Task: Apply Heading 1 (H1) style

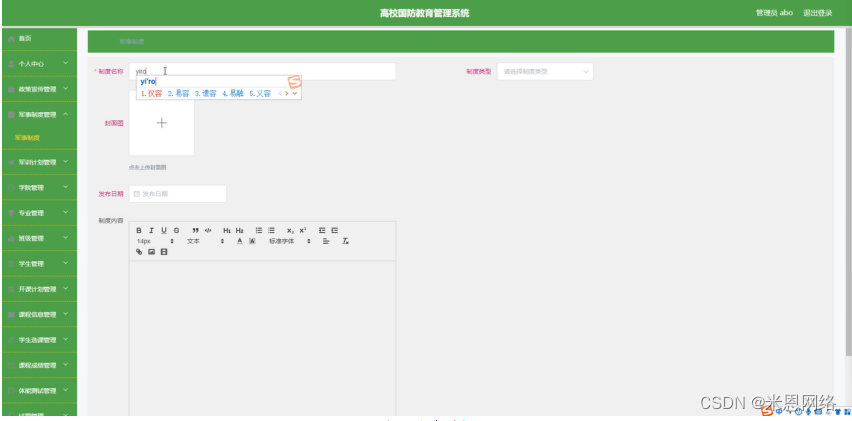Action: point(227,230)
